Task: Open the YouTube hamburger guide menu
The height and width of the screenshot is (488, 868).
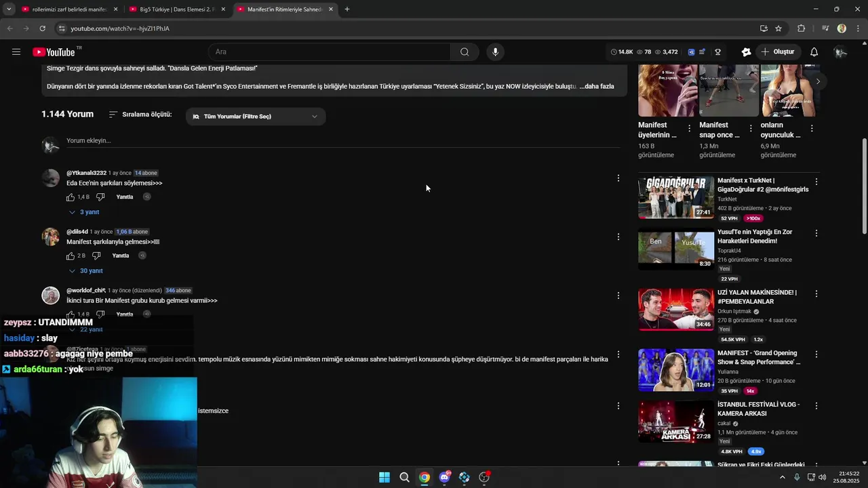Action: tap(16, 52)
